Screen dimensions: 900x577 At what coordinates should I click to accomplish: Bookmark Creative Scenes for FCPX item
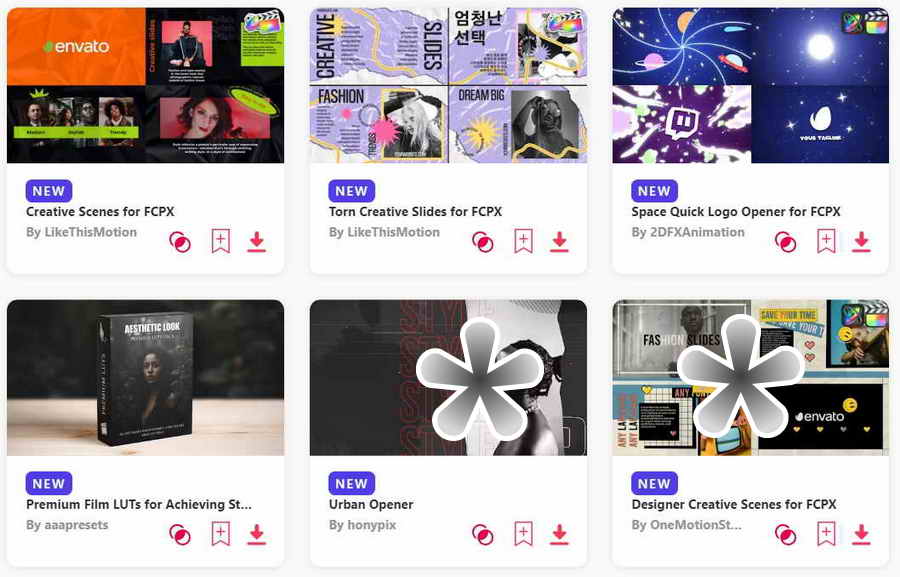pos(220,241)
